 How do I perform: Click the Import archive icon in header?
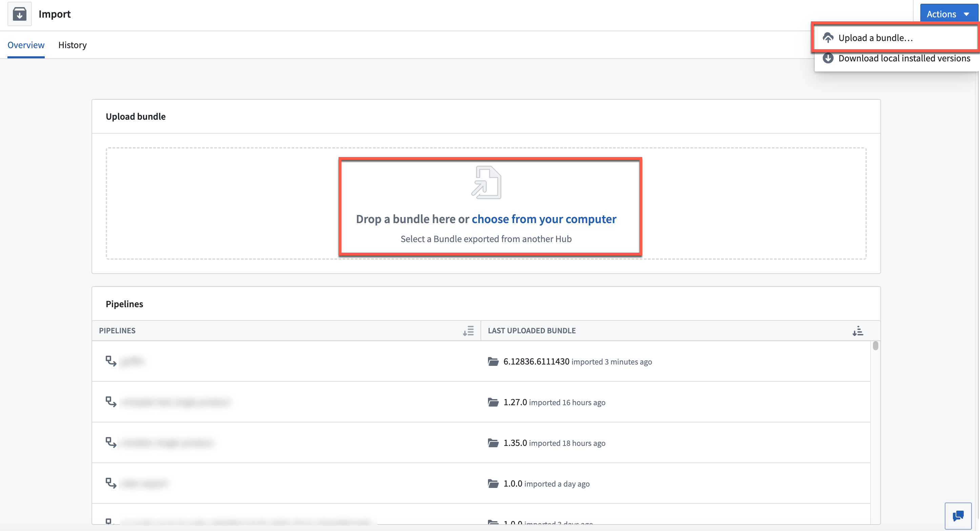click(x=19, y=14)
